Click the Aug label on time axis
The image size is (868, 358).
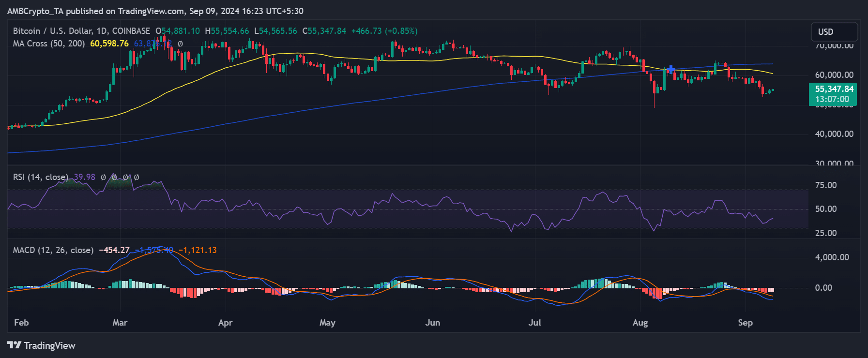[640, 323]
